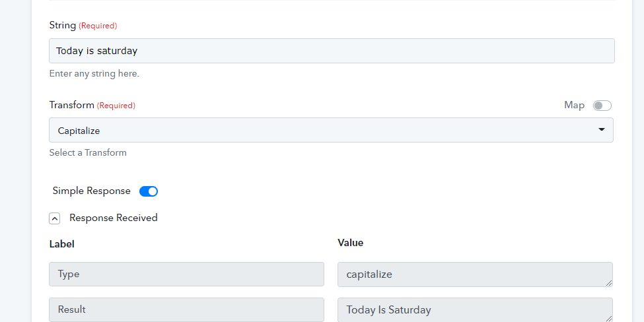This screenshot has height=322, width=644.
Task: Click the Response Received heading text
Action: 114,218
